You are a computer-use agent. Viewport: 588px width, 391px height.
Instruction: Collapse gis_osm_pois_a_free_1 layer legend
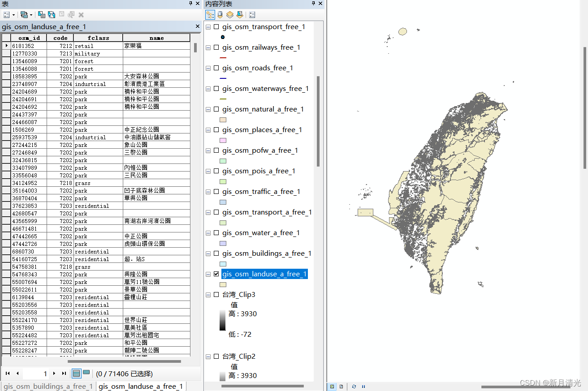208,171
